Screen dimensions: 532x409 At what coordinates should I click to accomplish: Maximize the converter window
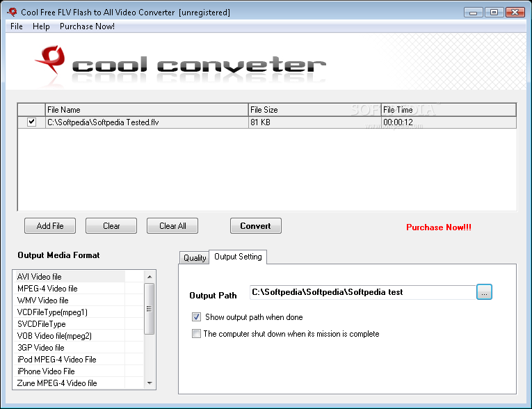coord(494,13)
